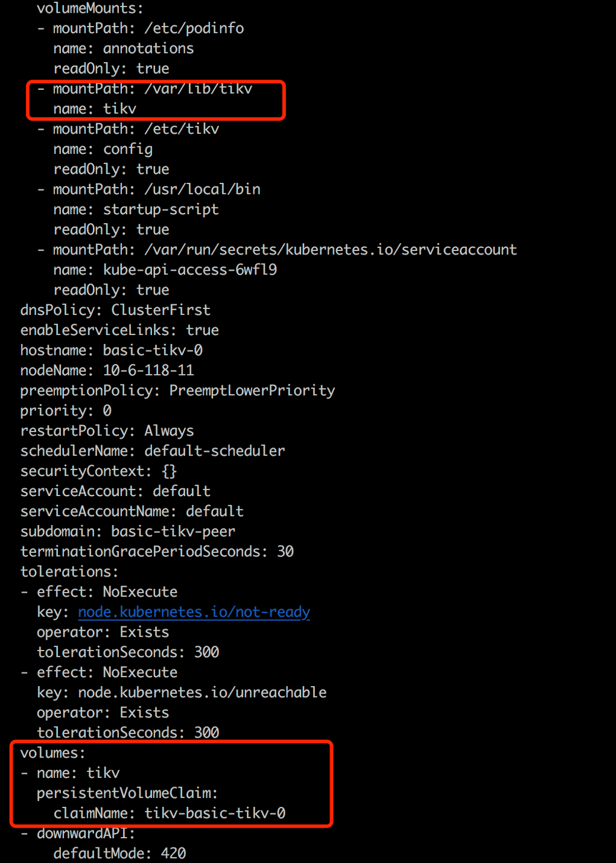This screenshot has width=616, height=863.
Task: Click the schedulerName default-scheduler line
Action: click(x=152, y=451)
